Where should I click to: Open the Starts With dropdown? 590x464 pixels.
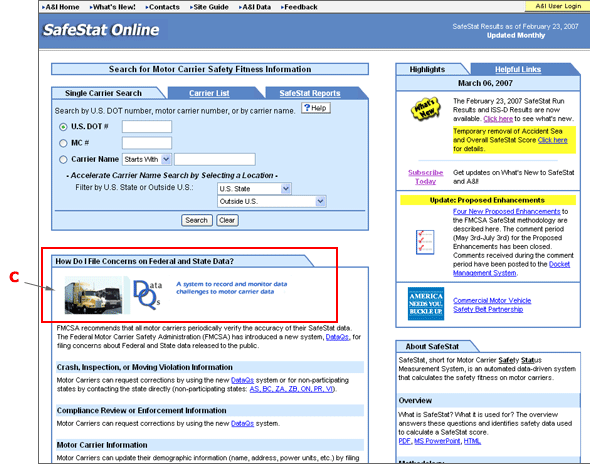[x=147, y=160]
